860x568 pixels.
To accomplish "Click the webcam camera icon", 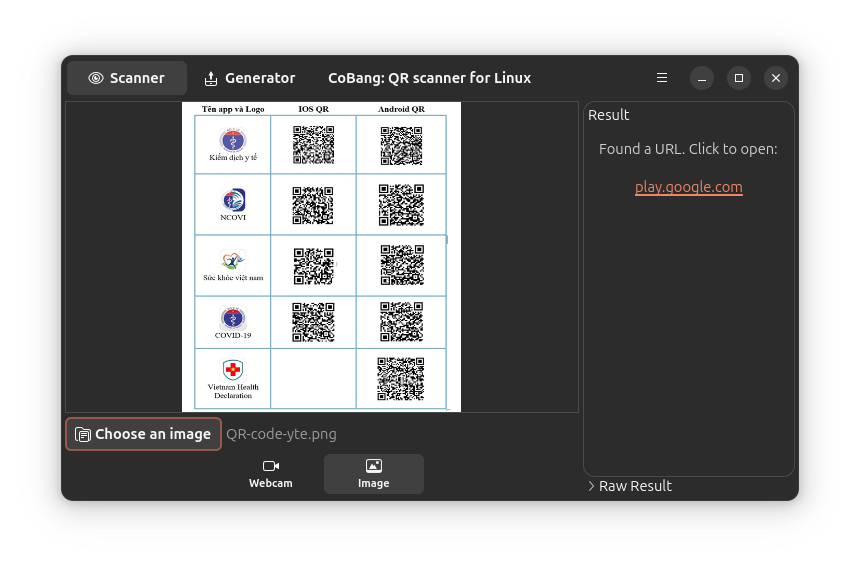I will click(271, 466).
